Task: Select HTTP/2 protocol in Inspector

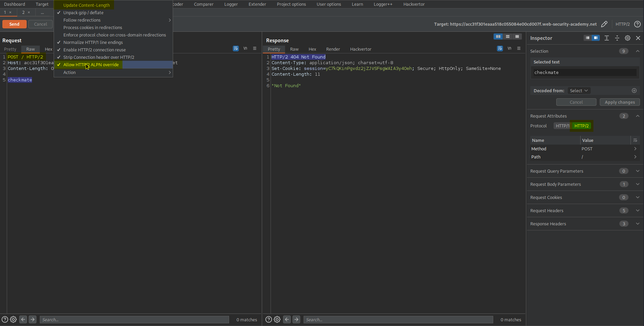Action: (582, 126)
